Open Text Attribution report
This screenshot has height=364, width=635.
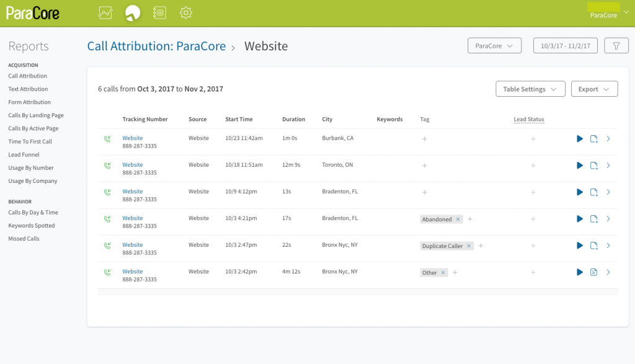[28, 89]
